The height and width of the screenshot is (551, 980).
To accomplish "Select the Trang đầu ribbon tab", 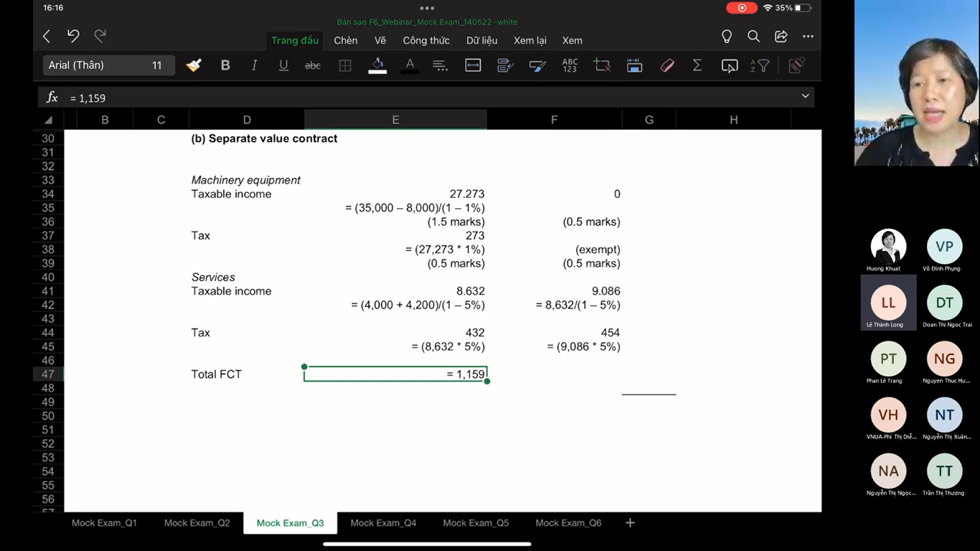I will coord(295,40).
